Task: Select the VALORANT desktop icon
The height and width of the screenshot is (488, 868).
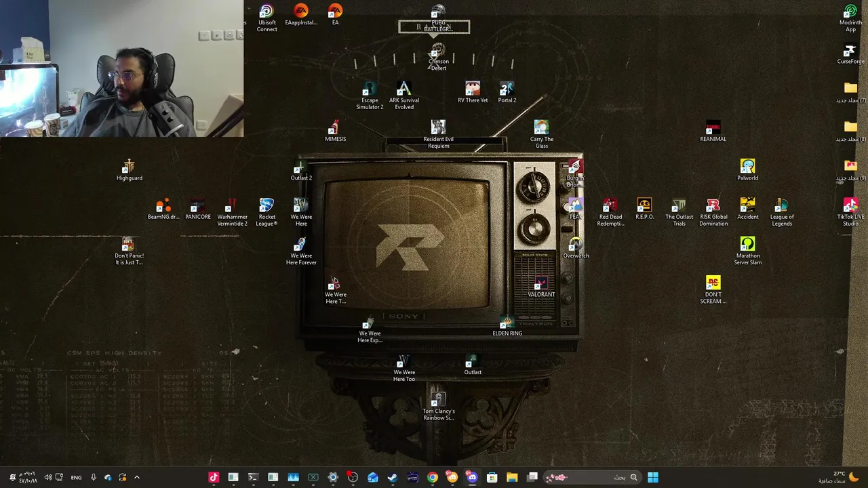Action: [x=541, y=286]
